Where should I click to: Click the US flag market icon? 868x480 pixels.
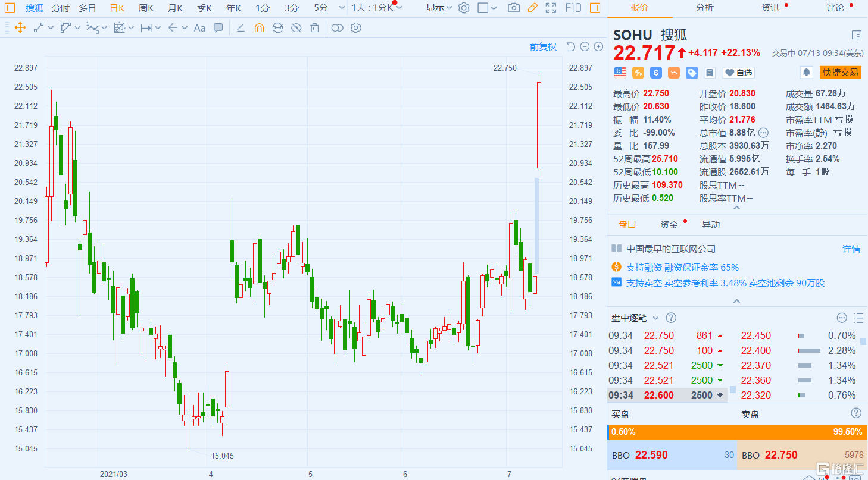[x=620, y=73]
